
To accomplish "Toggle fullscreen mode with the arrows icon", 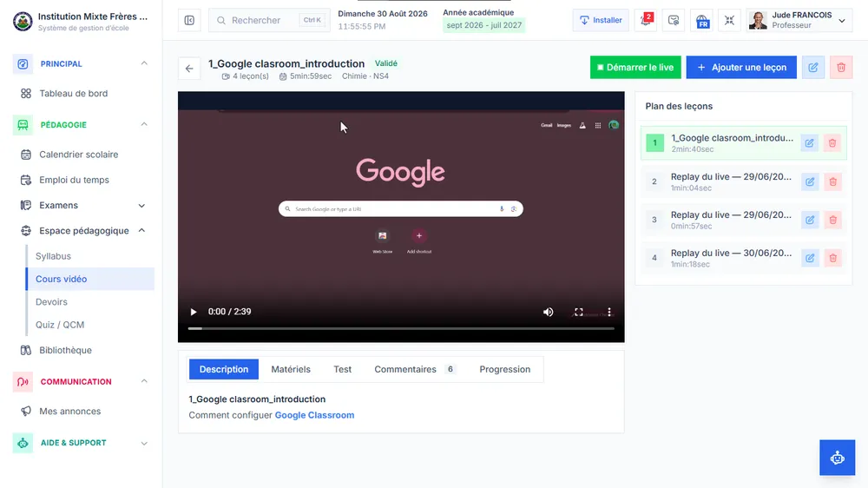I will coord(730,21).
